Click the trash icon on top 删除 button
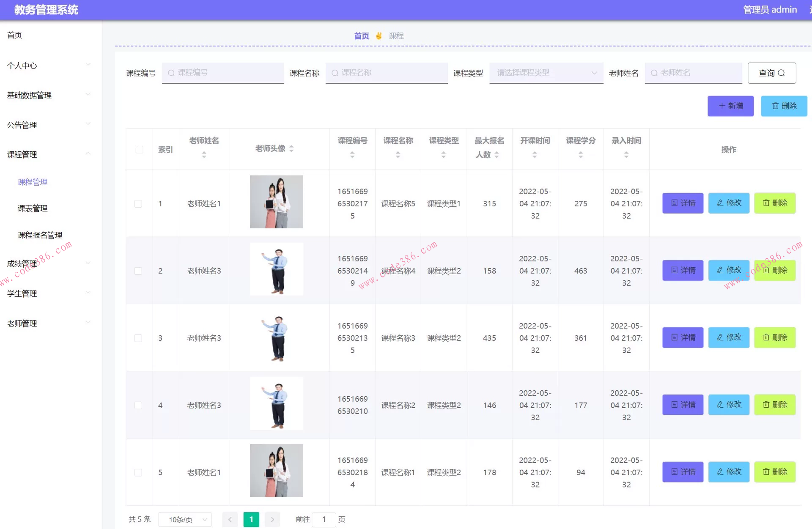The height and width of the screenshot is (529, 812). point(776,106)
